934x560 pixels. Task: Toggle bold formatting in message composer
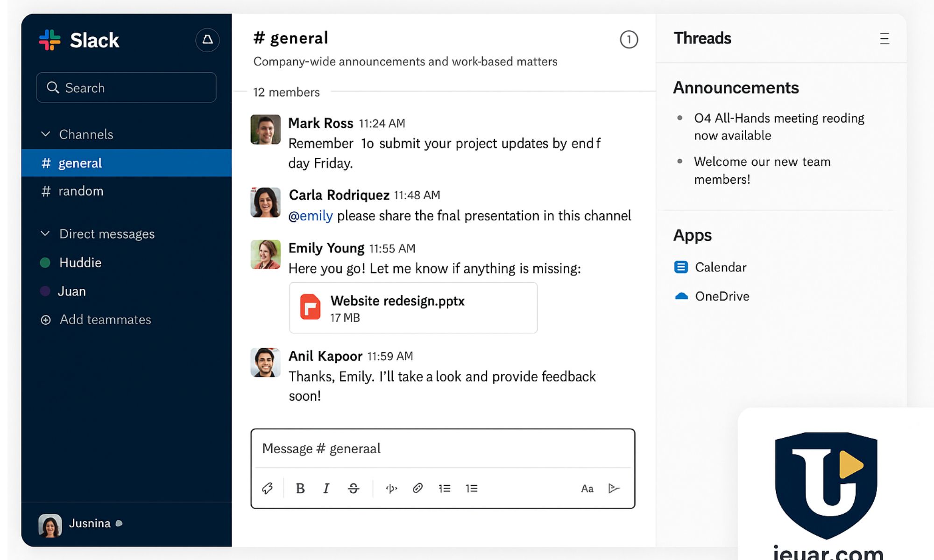(300, 488)
